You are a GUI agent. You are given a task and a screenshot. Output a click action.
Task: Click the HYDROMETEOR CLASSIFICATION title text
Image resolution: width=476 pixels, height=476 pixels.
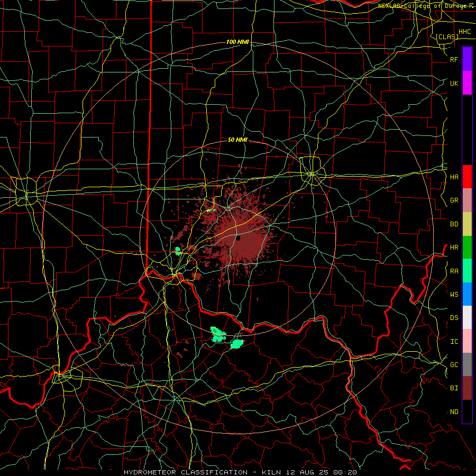pos(186,472)
